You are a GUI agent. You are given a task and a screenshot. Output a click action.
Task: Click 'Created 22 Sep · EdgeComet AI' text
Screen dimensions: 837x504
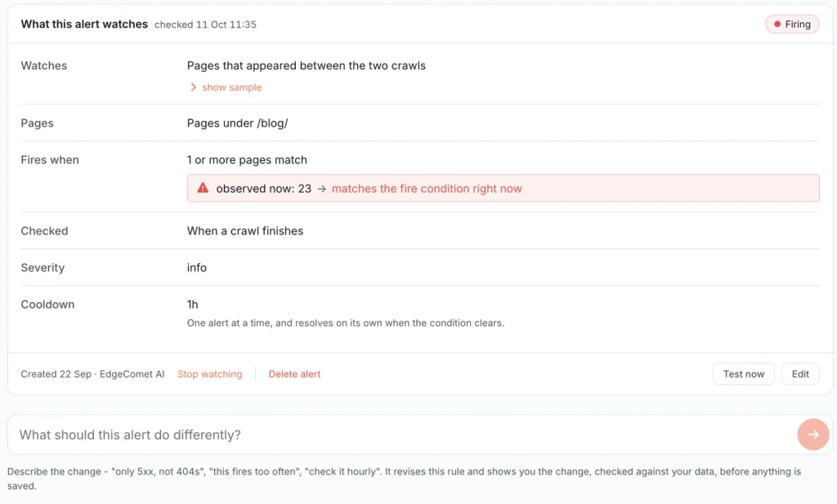(92, 374)
